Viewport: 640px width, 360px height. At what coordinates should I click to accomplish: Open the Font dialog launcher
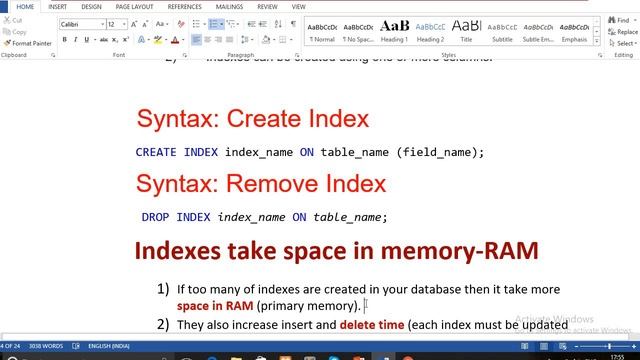coord(184,55)
